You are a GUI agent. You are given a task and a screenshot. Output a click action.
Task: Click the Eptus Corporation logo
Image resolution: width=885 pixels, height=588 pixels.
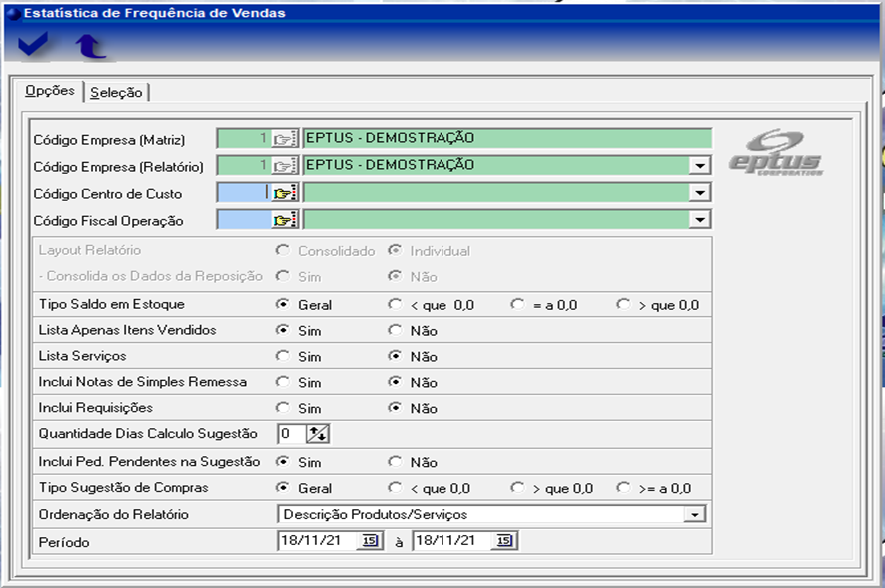click(x=775, y=153)
